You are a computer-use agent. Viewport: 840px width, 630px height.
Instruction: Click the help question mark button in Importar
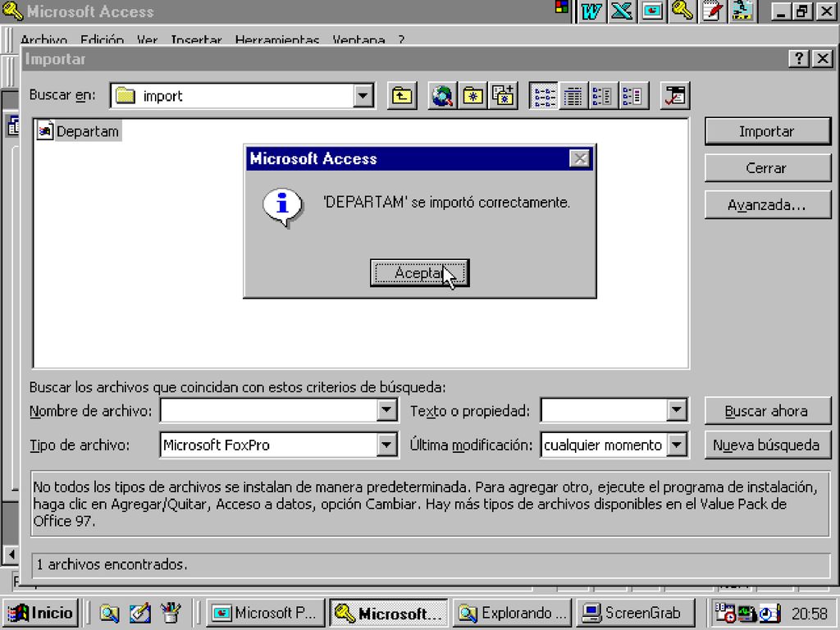(x=798, y=58)
